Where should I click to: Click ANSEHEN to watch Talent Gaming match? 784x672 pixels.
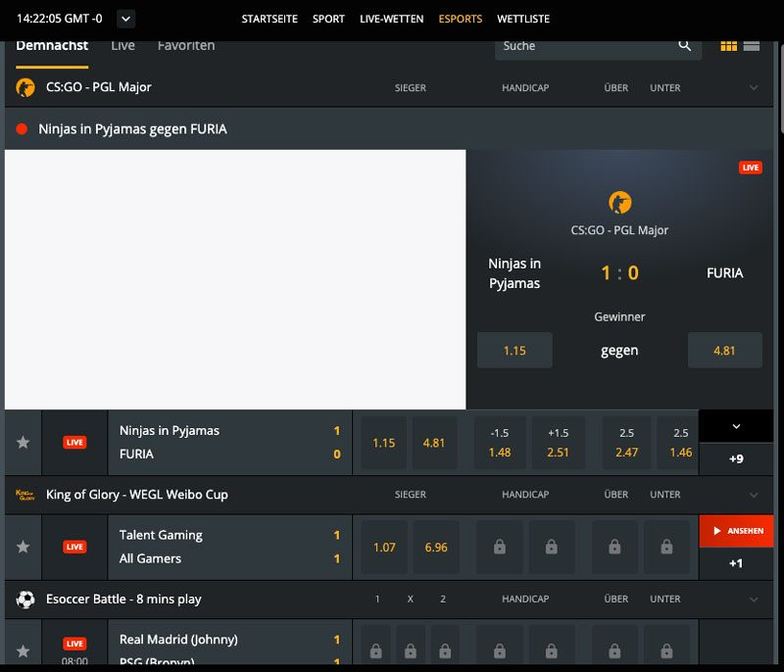click(736, 531)
